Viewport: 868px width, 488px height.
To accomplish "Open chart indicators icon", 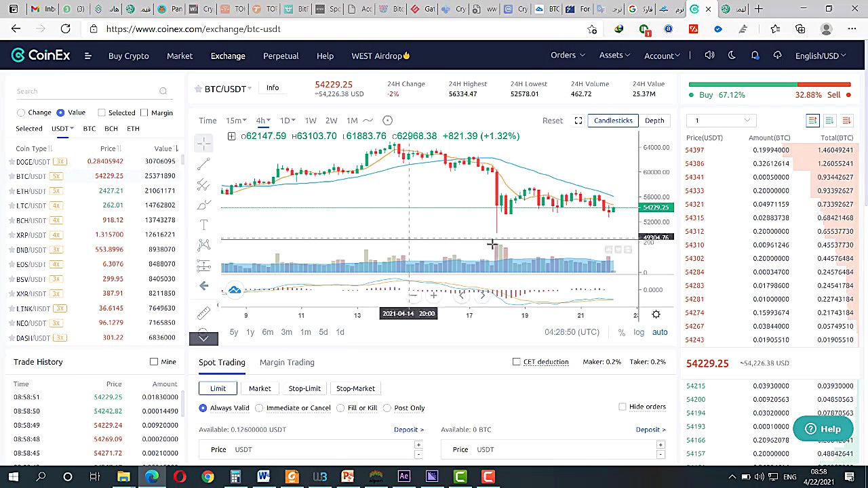I will 368,121.
